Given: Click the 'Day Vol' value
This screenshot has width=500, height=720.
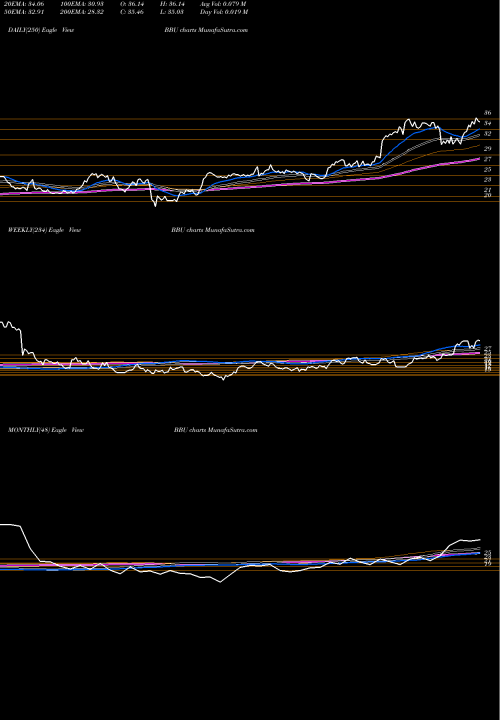Looking at the screenshot, I should point(224,12).
